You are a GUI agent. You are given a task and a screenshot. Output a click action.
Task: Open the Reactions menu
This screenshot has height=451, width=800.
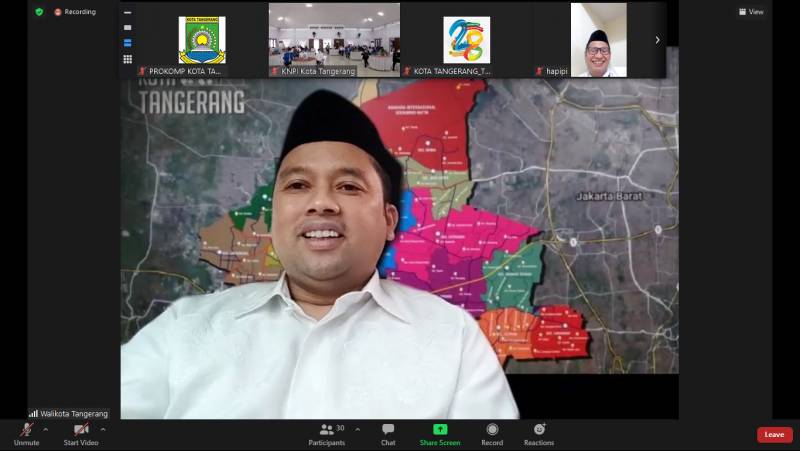pos(539,431)
